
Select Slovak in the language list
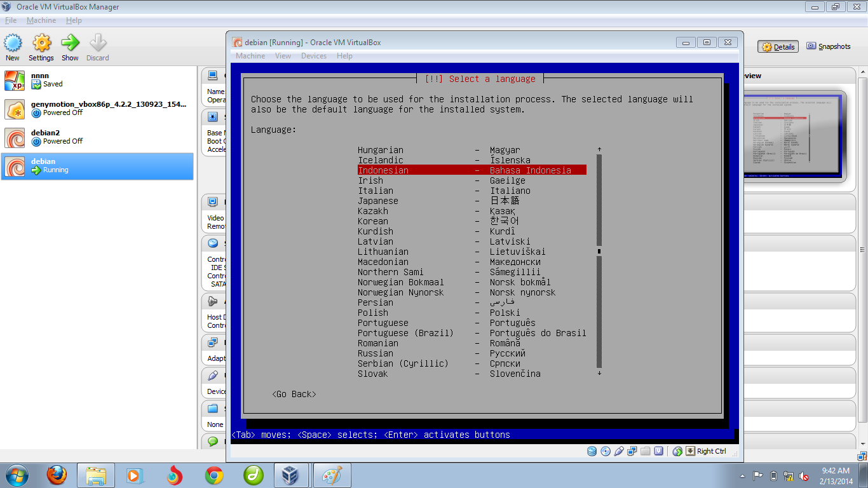point(471,374)
